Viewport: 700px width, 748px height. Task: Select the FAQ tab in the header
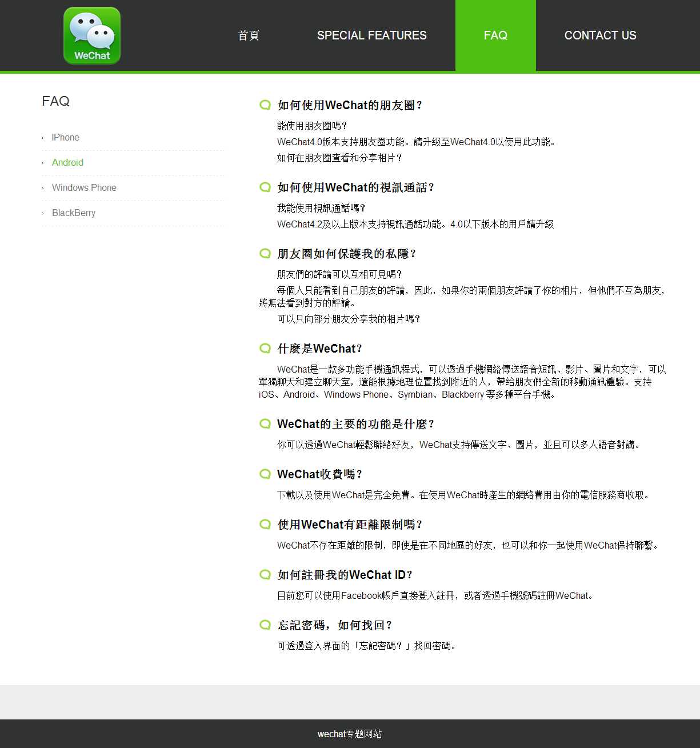[495, 35]
